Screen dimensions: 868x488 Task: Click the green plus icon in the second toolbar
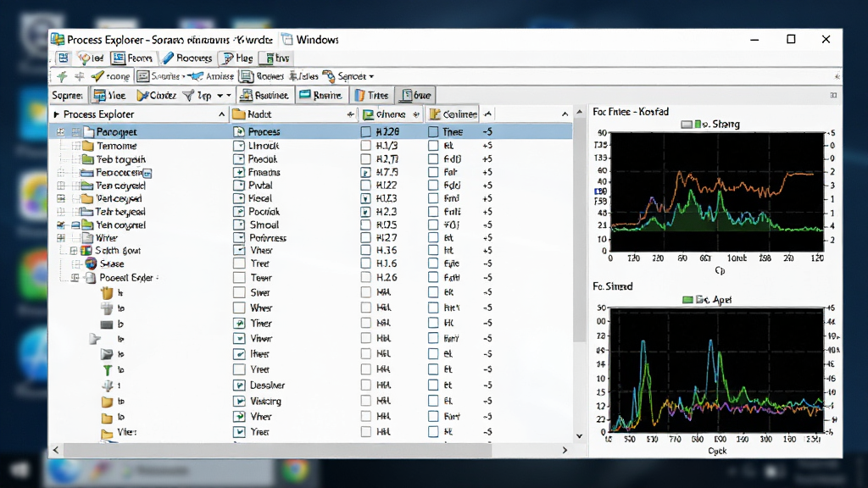click(x=62, y=76)
